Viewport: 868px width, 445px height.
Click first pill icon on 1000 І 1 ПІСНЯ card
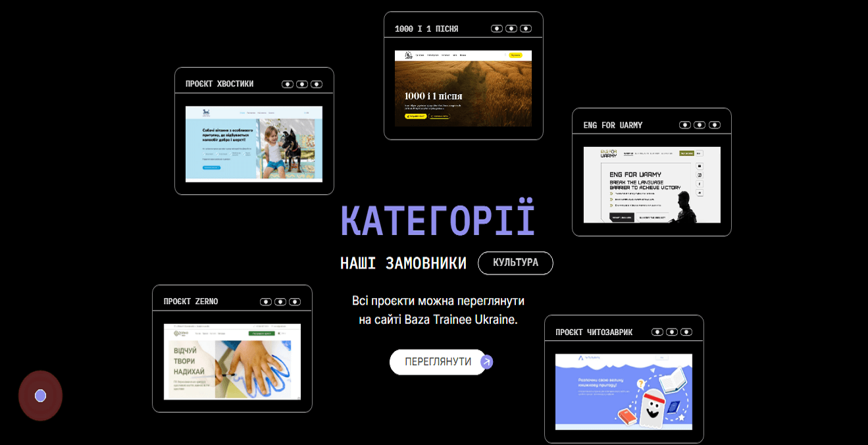(497, 28)
